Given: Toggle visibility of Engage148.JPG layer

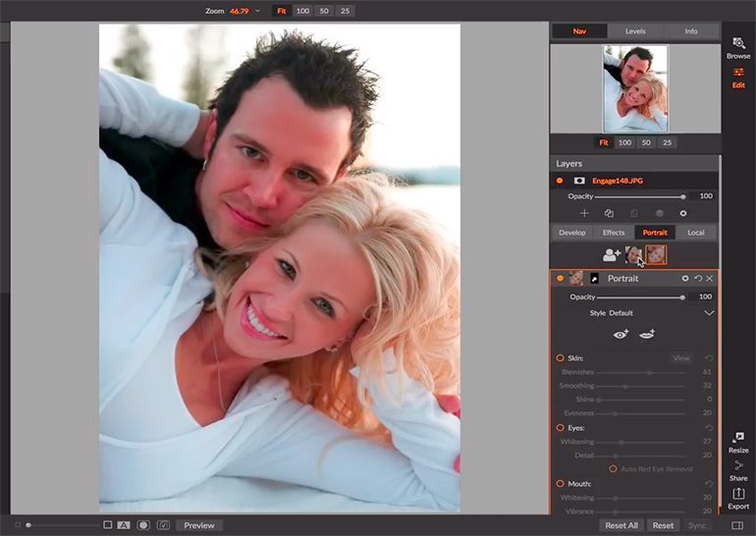Looking at the screenshot, I should pos(559,181).
